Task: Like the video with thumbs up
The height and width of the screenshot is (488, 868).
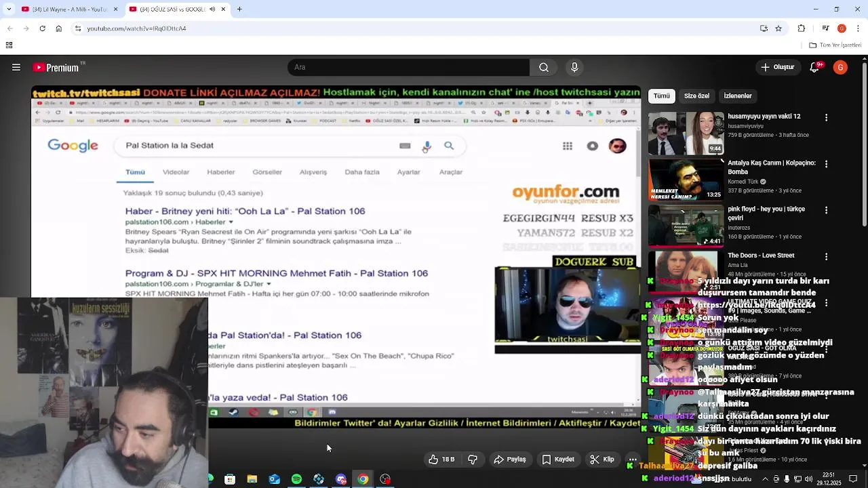Action: click(441, 460)
